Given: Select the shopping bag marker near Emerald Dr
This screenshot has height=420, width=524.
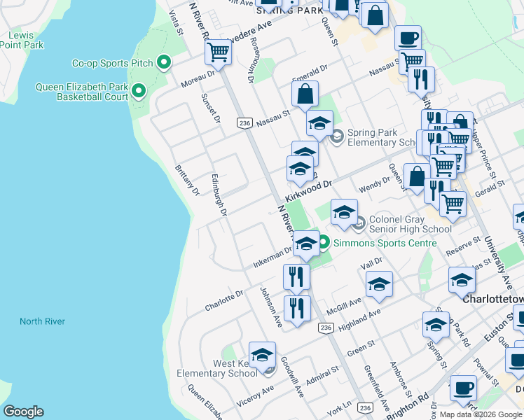Looking at the screenshot, I should click(x=305, y=94).
